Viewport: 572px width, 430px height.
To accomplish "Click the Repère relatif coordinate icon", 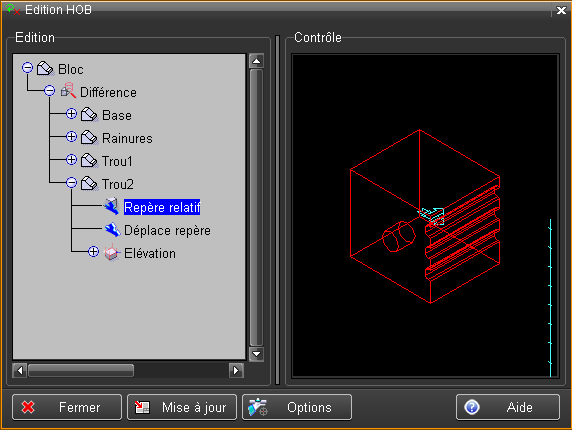I will pyautogui.click(x=112, y=206).
